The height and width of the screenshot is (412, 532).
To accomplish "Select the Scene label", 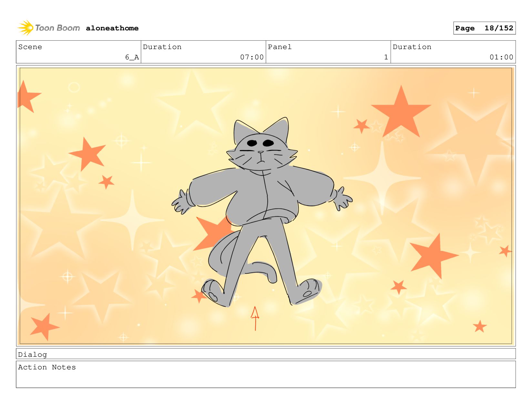I will point(30,47).
